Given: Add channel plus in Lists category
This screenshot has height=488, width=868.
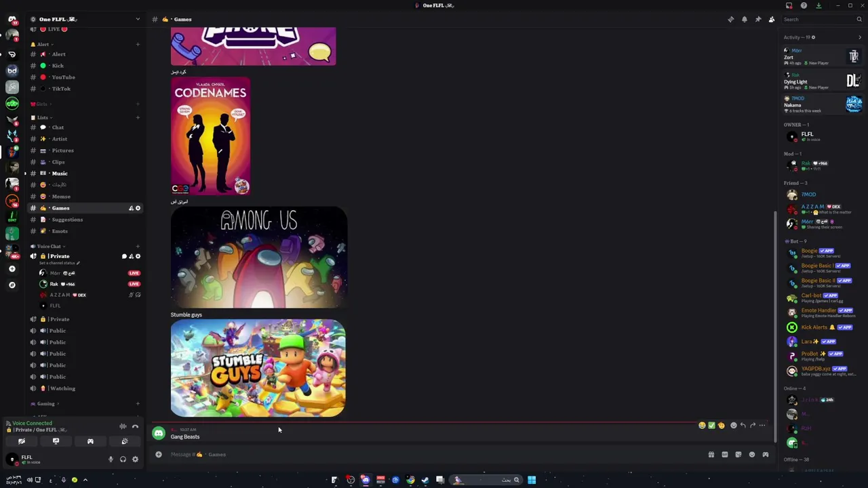Looking at the screenshot, I should click(138, 117).
